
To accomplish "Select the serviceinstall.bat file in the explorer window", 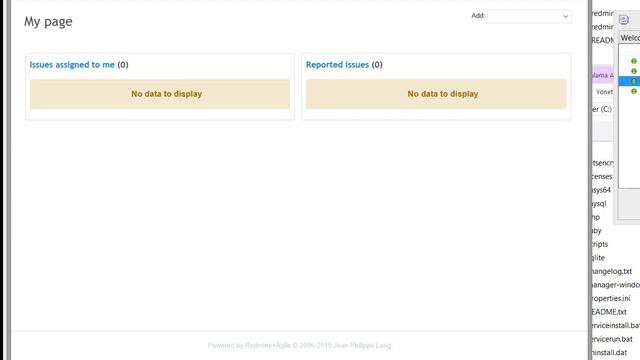I will pos(616,325).
